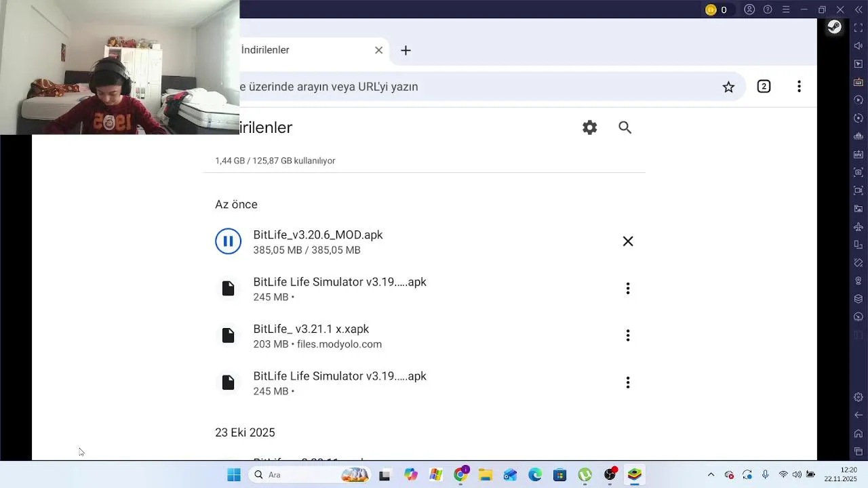Open File Explorer from taskbar

click(486, 475)
